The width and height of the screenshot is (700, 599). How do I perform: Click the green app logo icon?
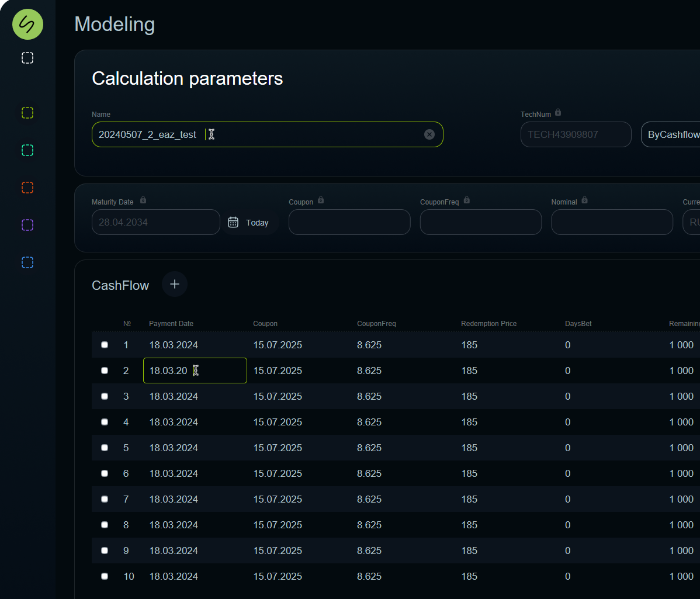point(27,25)
